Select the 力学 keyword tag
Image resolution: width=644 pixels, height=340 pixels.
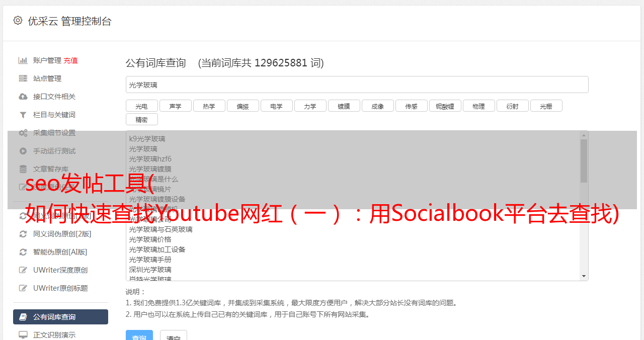pos(310,106)
